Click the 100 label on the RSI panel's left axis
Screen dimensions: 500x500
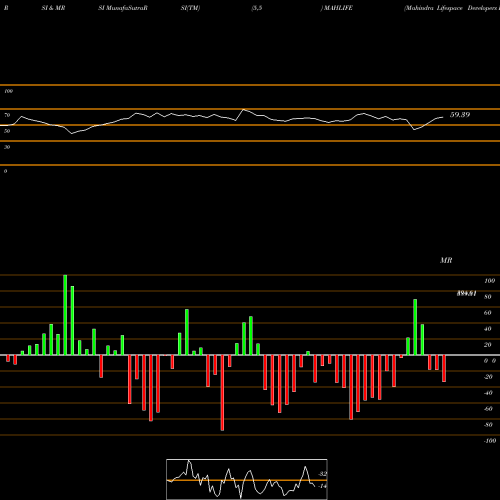point(8,91)
